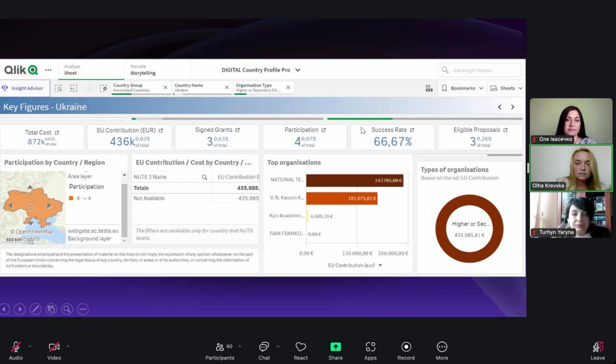The image size is (616, 364).
Task: Click the V. N. Karazin orange bar
Action: pos(341,198)
